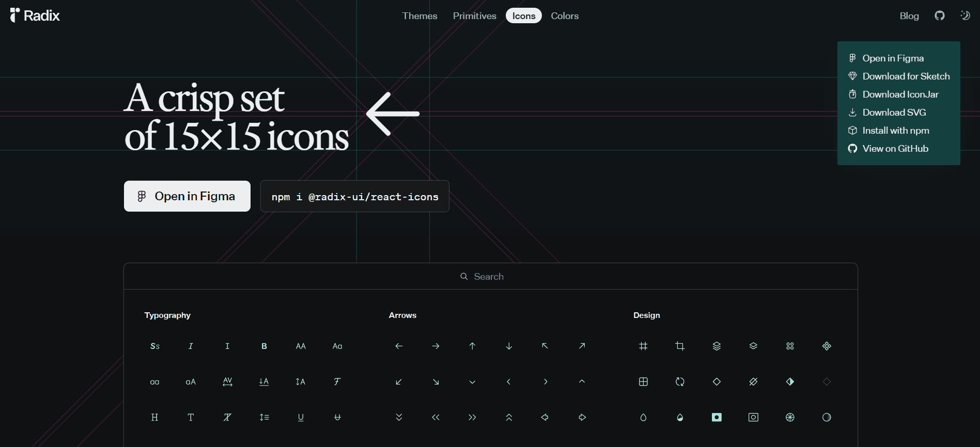Image resolution: width=980 pixels, height=447 pixels.
Task: Select the font size icon
Action: 301,381
